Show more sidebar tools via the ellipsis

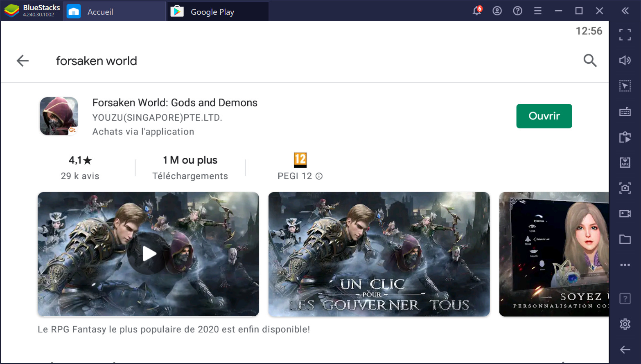(625, 265)
